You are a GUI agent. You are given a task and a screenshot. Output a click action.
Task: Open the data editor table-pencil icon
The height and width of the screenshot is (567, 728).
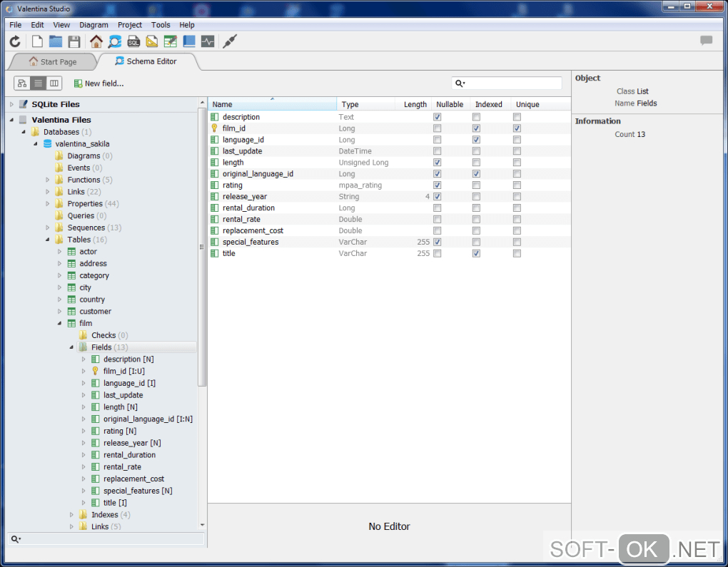[171, 42]
